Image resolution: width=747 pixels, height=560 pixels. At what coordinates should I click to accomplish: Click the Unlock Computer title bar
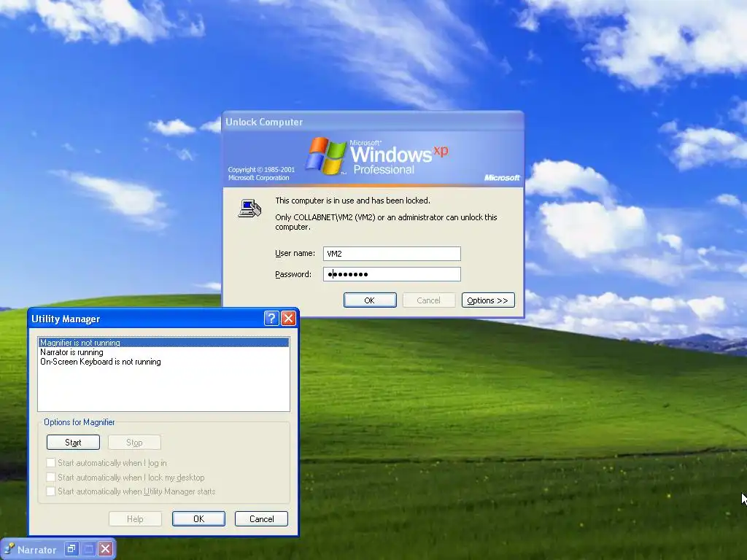click(373, 122)
